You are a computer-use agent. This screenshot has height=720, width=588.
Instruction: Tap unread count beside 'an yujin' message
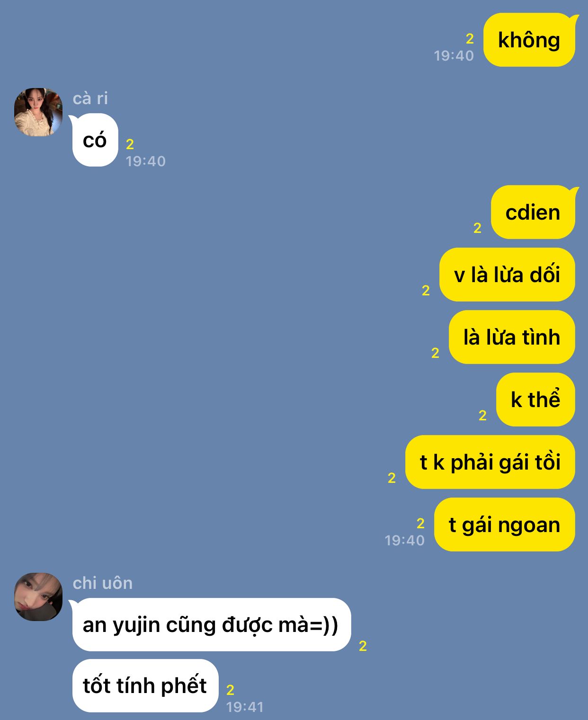(363, 646)
